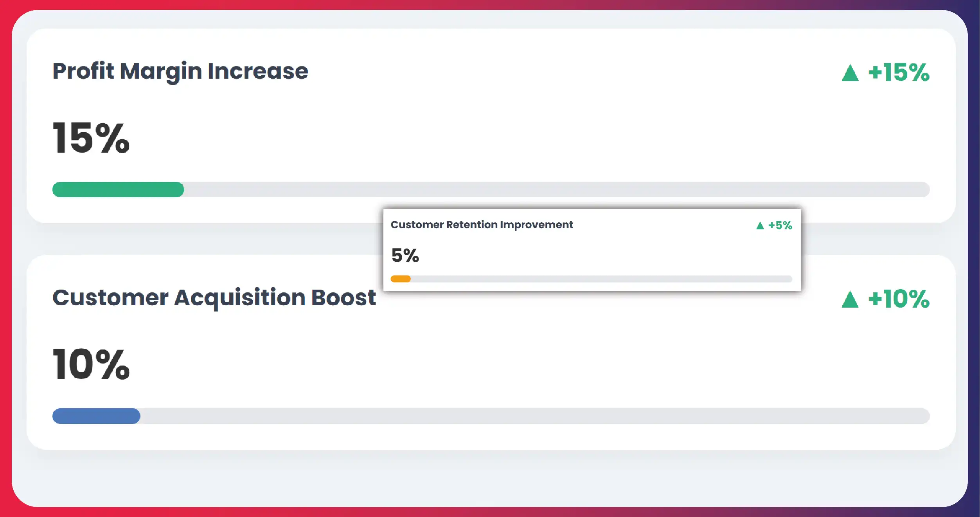This screenshot has width=980, height=517.
Task: Click Profit Margin Increase heading
Action: (180, 72)
